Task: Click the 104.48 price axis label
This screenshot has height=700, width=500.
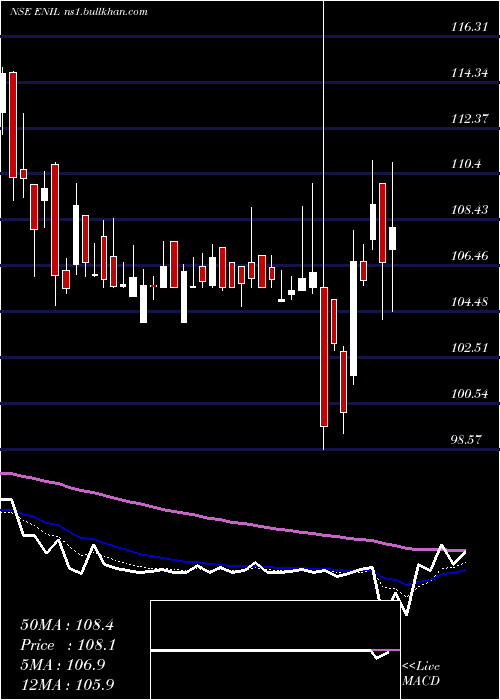Action: [469, 302]
